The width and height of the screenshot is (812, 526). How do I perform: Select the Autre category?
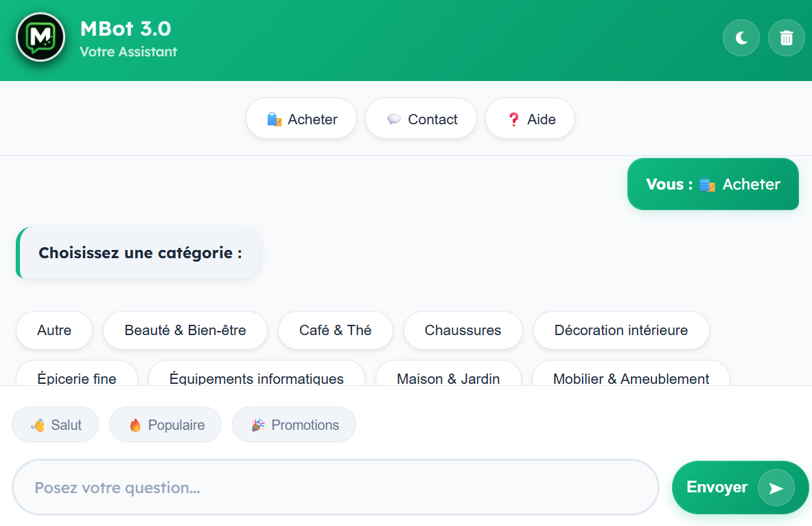54,330
